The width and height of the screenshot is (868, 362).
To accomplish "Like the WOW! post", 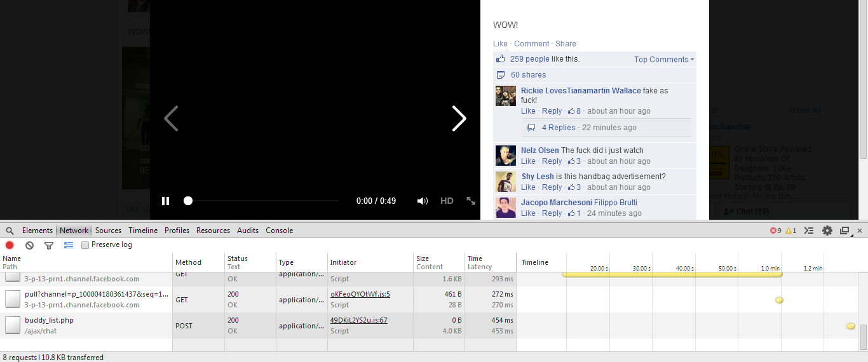I will (x=500, y=44).
